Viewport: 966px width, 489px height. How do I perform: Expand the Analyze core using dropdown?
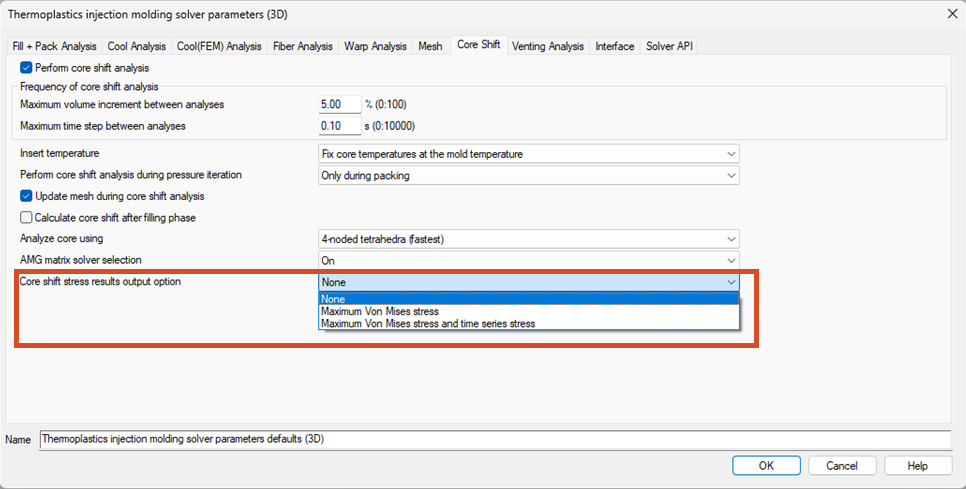529,239
